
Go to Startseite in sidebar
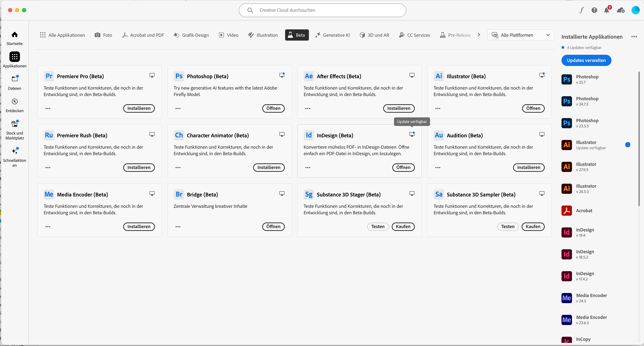(15, 38)
